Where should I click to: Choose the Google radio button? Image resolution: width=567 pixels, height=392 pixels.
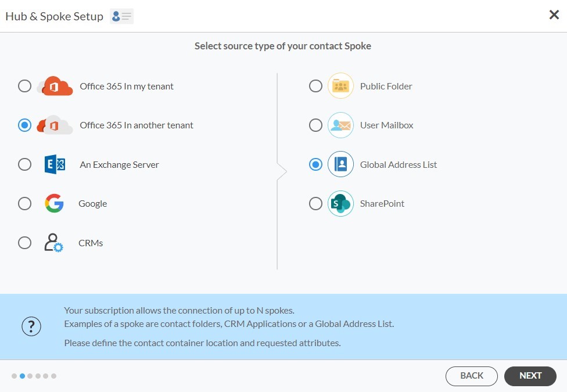(24, 204)
